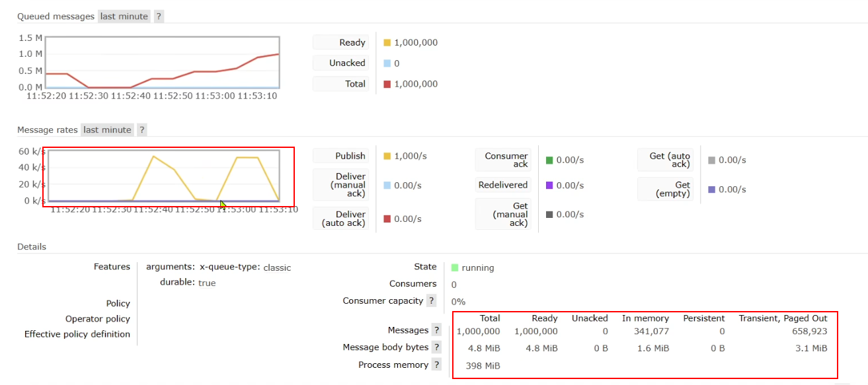Open help for Message rates section
The height and width of the screenshot is (385, 868).
point(141,130)
